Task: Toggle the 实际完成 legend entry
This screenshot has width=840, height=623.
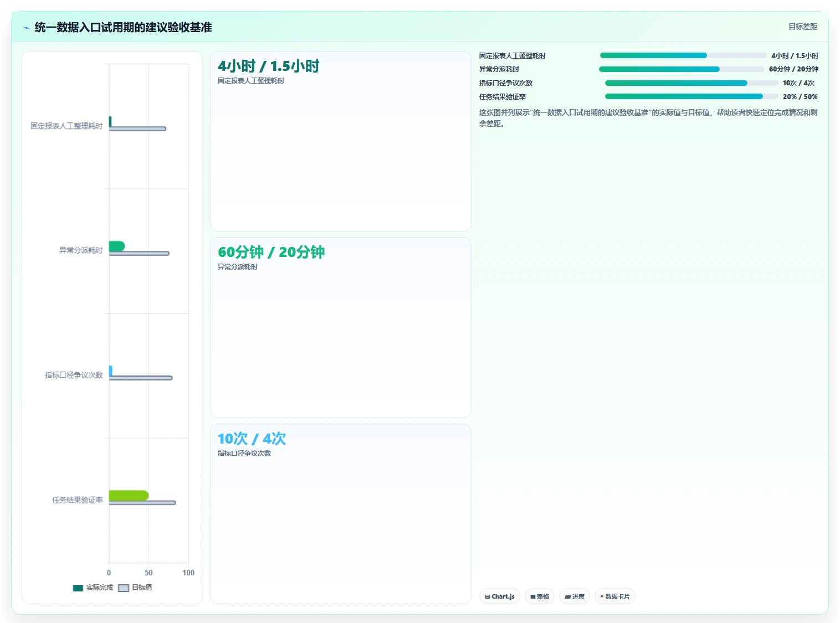Action: coord(93,588)
